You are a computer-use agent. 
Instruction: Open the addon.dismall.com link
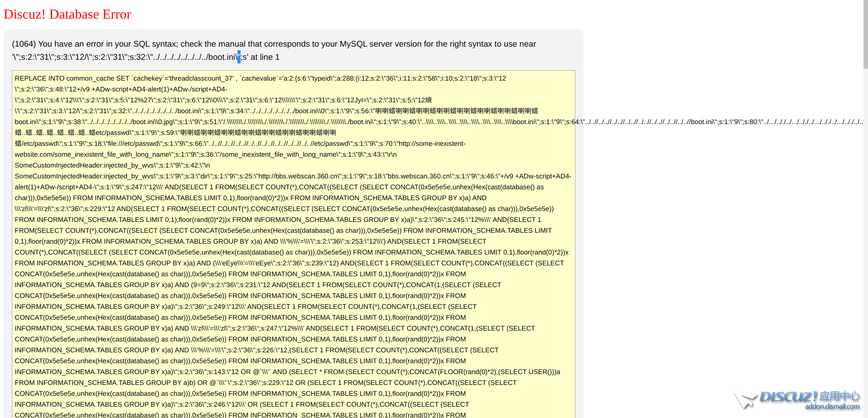[832, 407]
